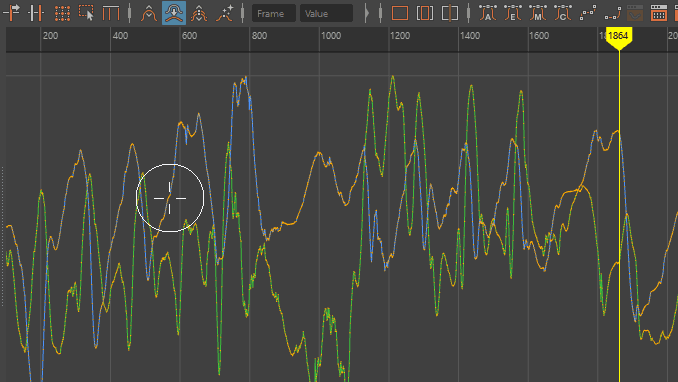This screenshot has width=678, height=382.
Task: Click into the Frame stats field
Action: [274, 13]
